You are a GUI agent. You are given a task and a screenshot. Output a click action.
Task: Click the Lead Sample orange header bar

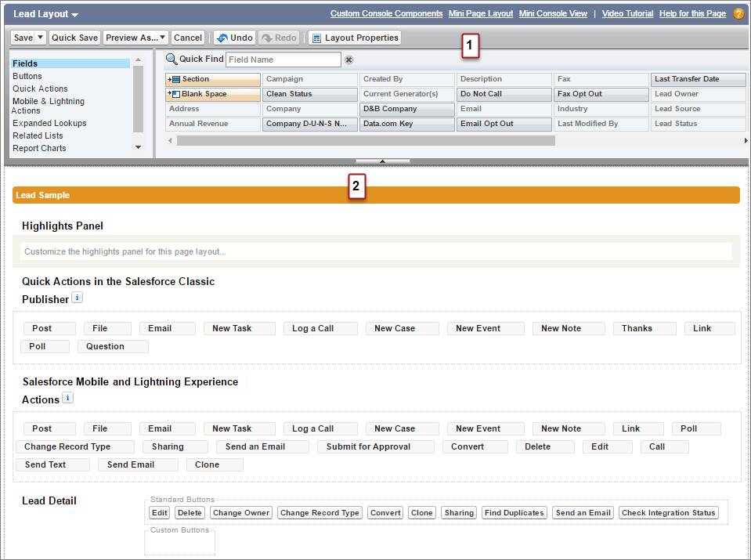(x=376, y=195)
